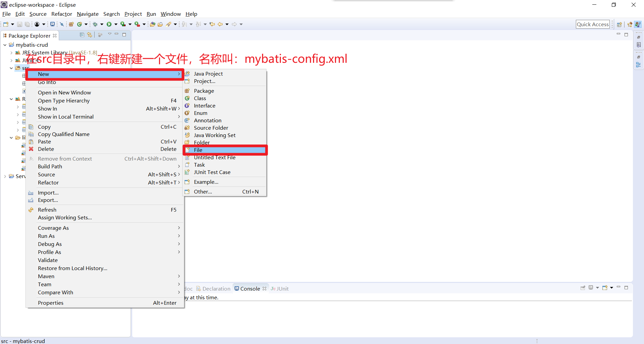Choose Package in the New submenu
The width and height of the screenshot is (644, 344).
[x=225, y=91]
